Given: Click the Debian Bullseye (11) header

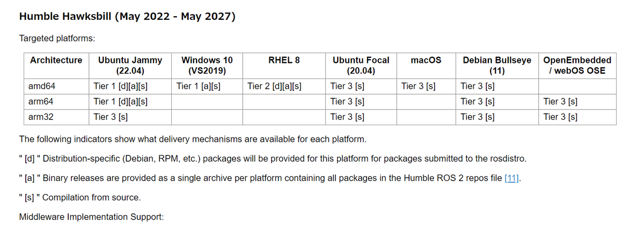Looking at the screenshot, I should click(x=495, y=65).
